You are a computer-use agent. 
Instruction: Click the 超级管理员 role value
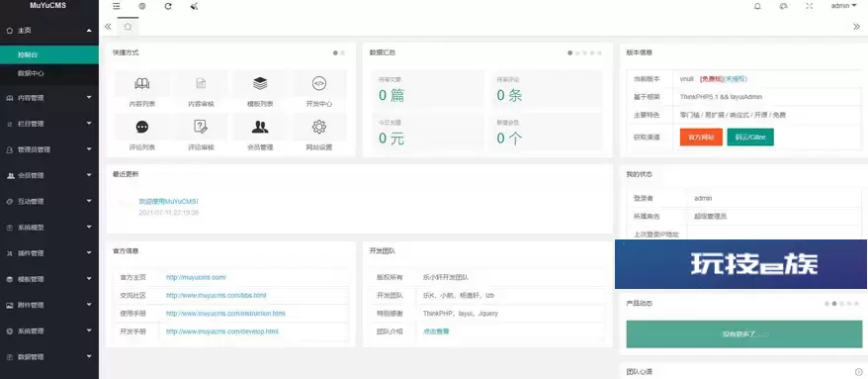(710, 216)
